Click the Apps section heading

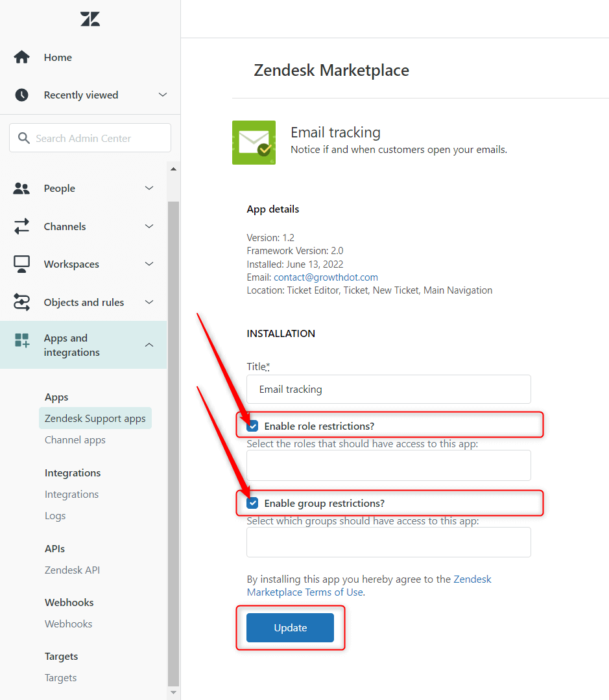coord(56,397)
